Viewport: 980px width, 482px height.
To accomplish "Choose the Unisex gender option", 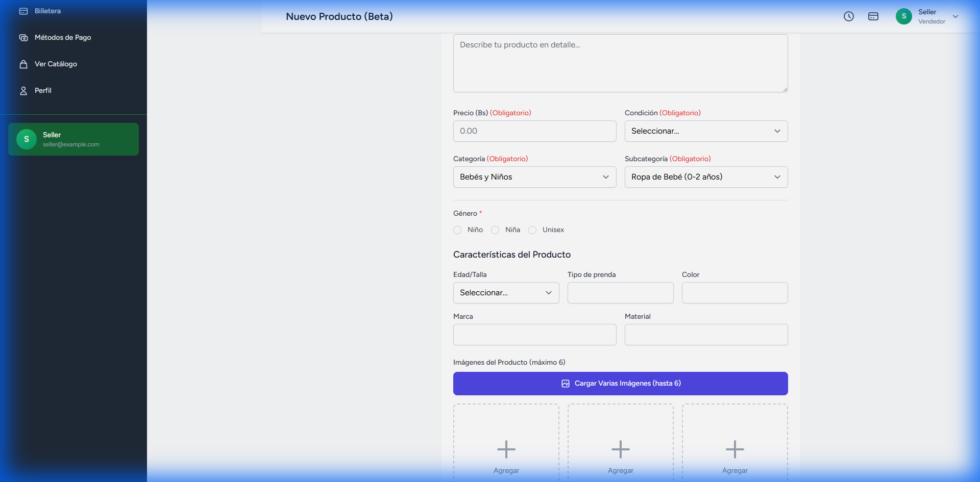I will [532, 230].
